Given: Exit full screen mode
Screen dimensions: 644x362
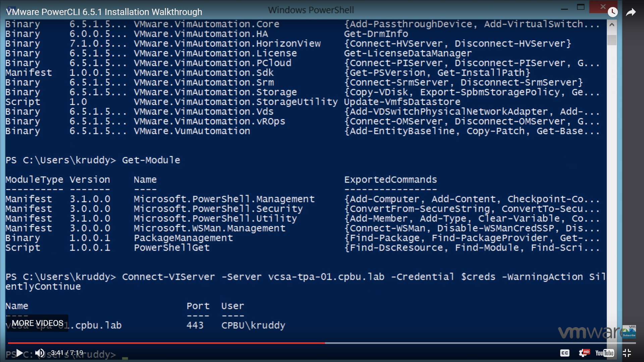Looking at the screenshot, I should (627, 353).
